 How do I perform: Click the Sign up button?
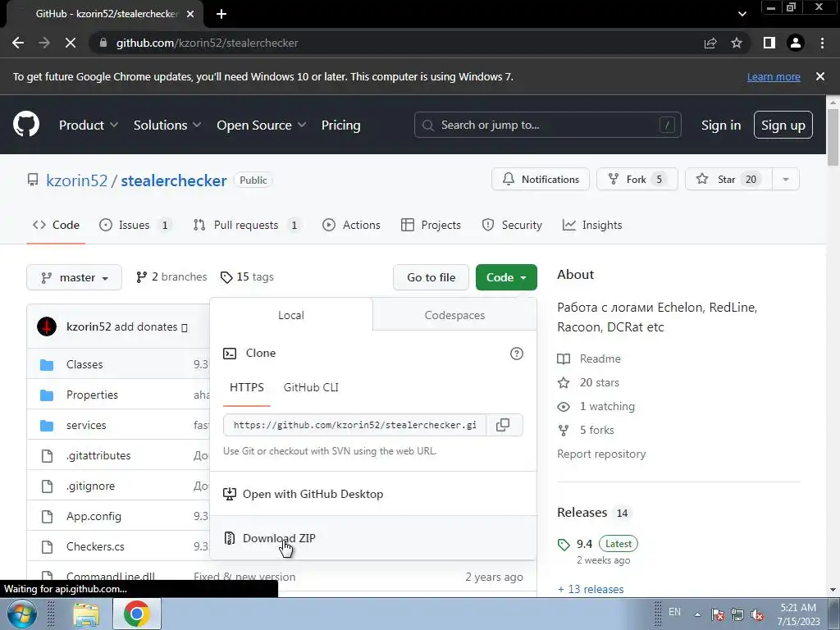point(783,125)
